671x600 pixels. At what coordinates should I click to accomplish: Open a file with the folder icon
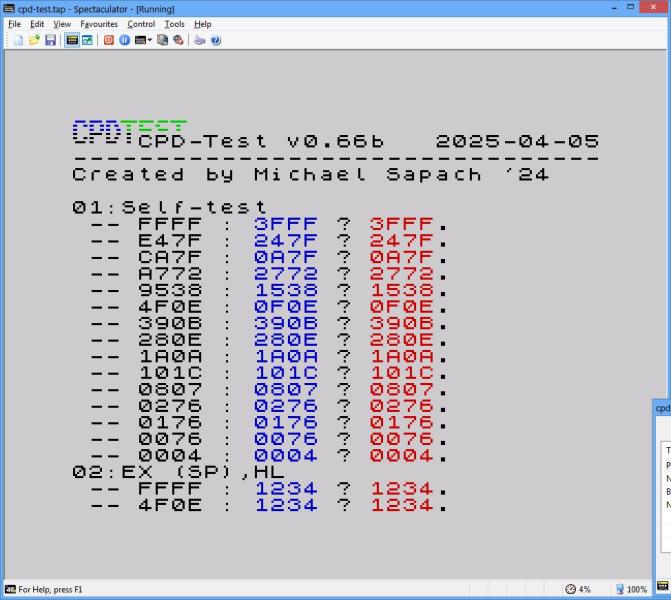34,40
